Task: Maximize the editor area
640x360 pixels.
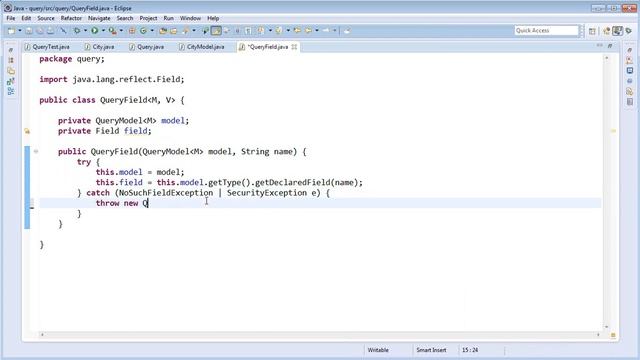Action: (x=610, y=46)
